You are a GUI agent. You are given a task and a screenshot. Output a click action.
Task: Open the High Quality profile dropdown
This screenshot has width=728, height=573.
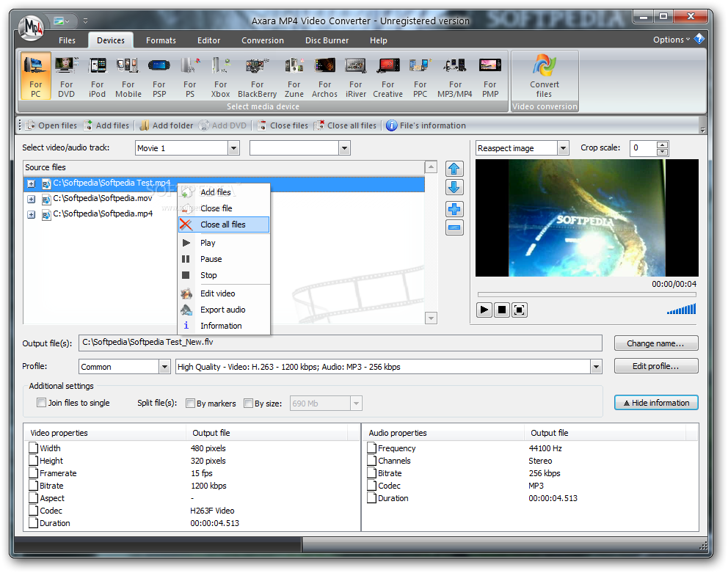[596, 367]
